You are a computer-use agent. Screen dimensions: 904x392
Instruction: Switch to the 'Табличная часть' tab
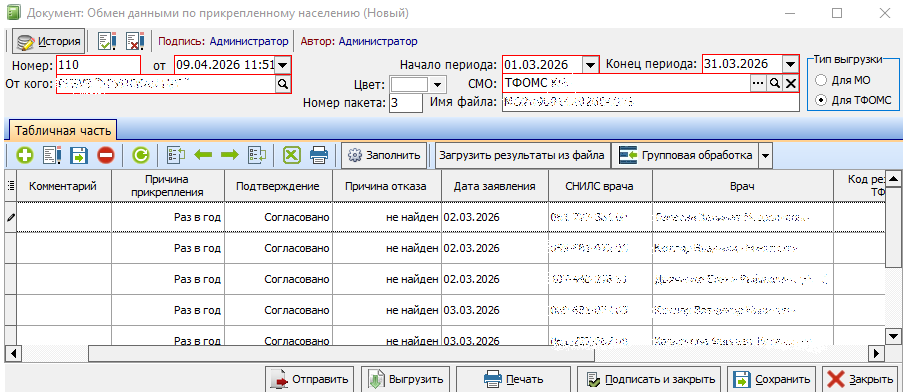(63, 130)
